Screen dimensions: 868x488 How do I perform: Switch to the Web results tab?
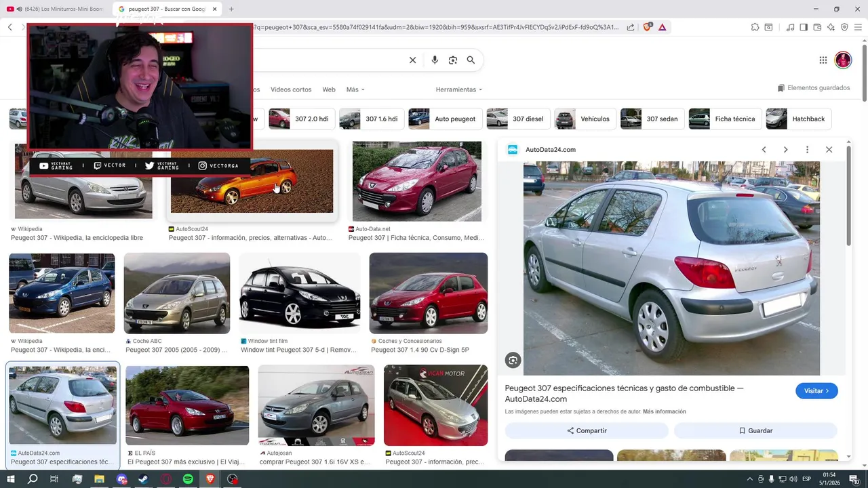(329, 89)
